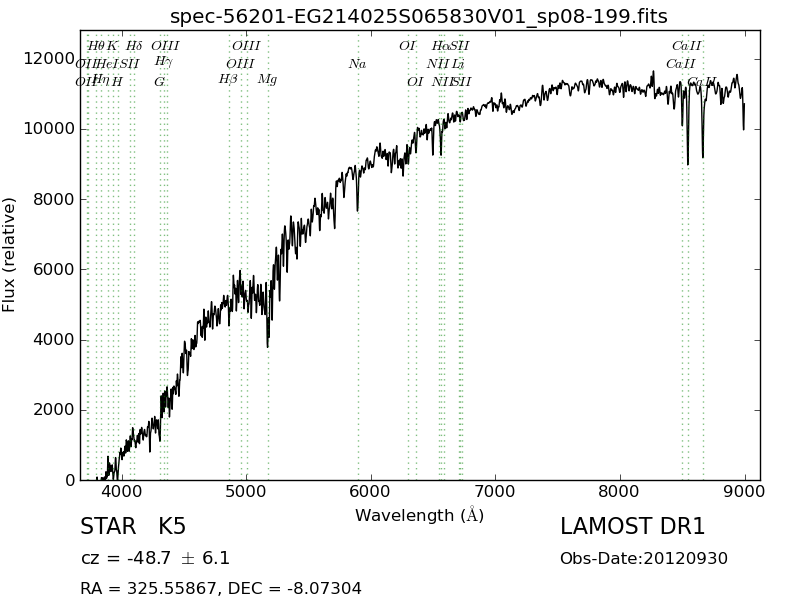Click the Hδ line label
Screen dimensions: 800x600
(x=134, y=46)
